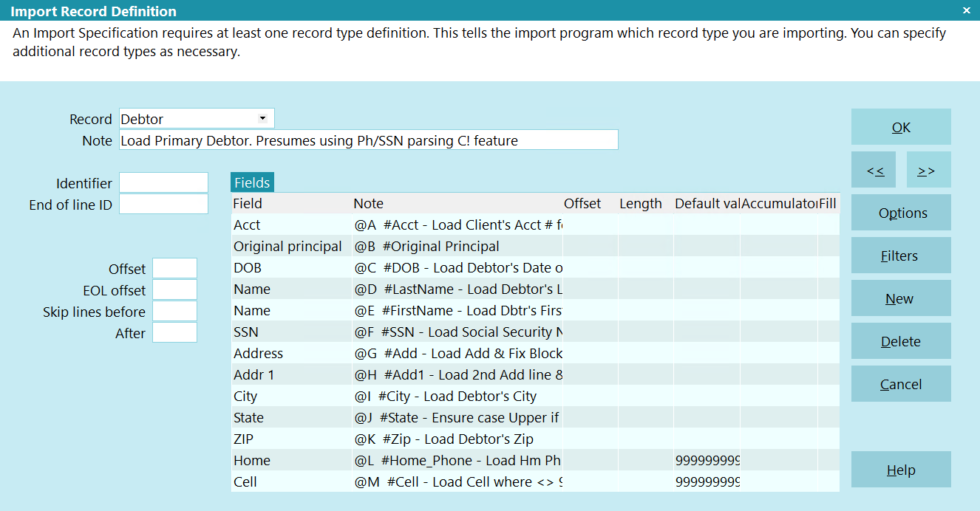The image size is (980, 511).
Task: Click the Home row default value 999999999
Action: [x=707, y=460]
